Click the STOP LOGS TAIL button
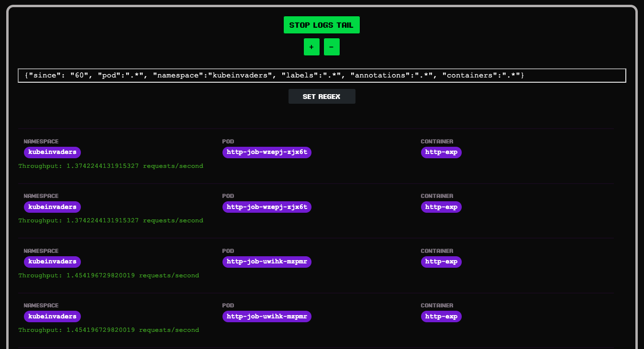 [322, 25]
